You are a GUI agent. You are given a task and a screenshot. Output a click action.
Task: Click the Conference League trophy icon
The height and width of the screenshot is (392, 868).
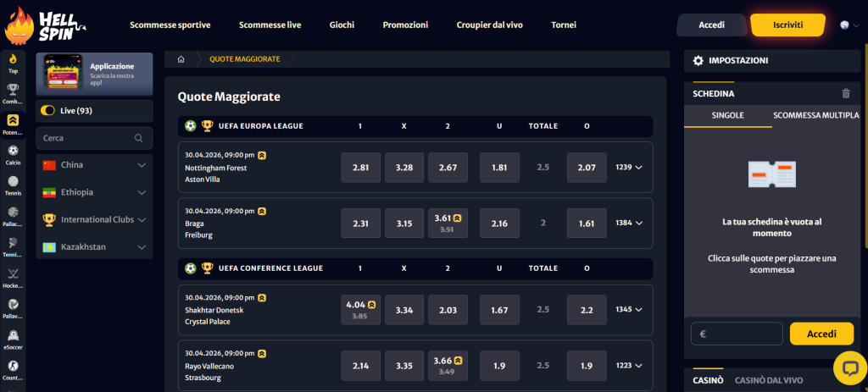[207, 268]
